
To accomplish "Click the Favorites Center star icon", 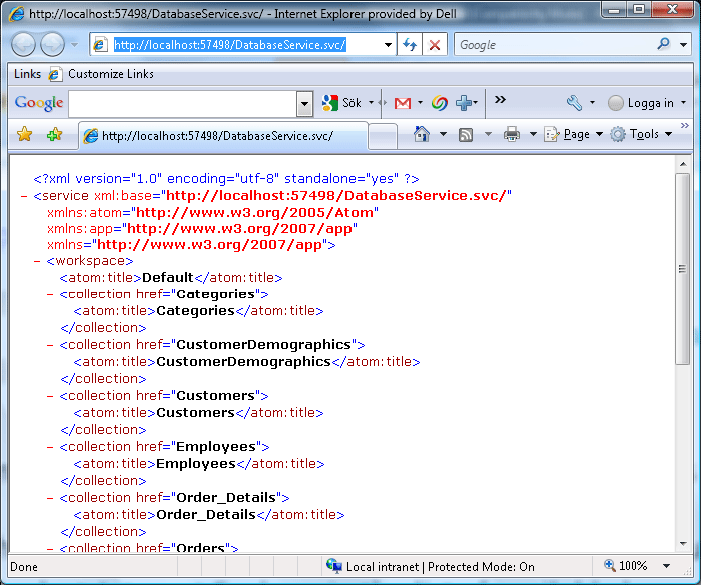I will pos(25,134).
